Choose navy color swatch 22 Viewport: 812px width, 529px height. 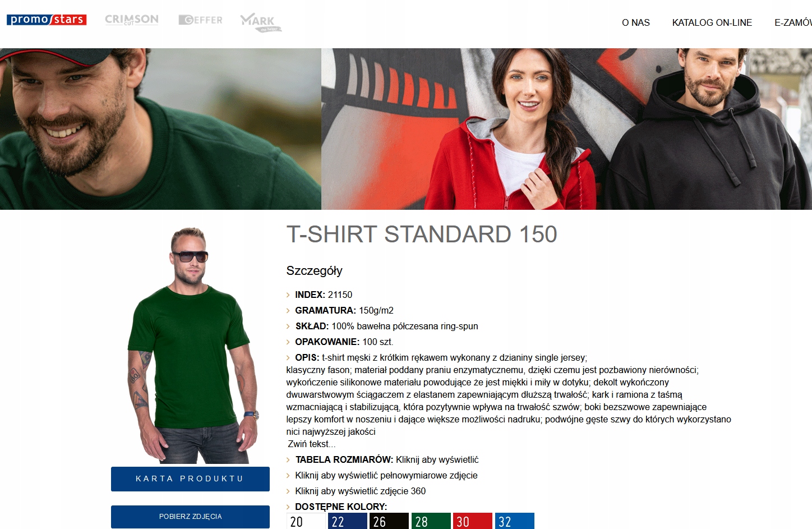[348, 521]
